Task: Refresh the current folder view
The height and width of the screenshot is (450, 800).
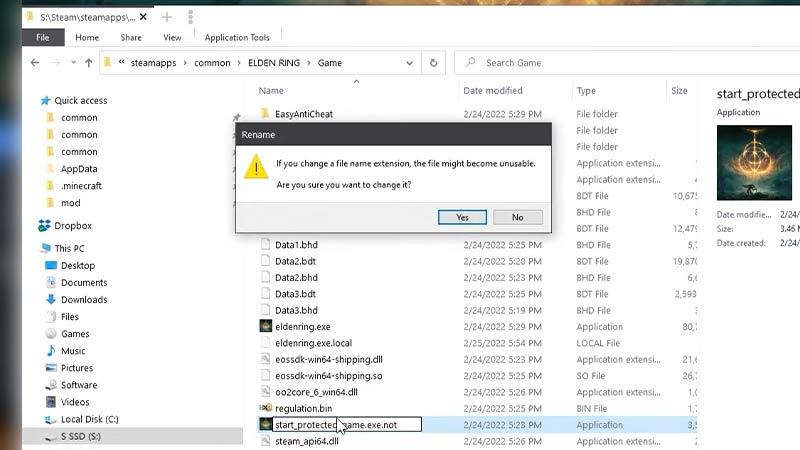Action: coord(433,63)
